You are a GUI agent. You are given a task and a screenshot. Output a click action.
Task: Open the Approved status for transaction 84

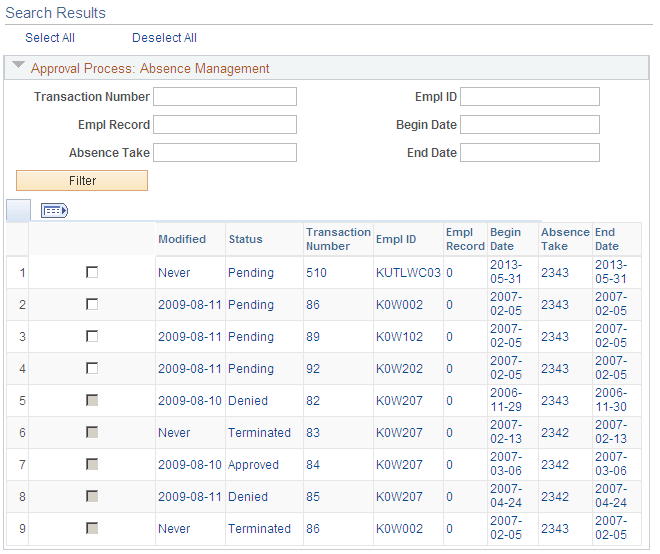[x=253, y=465]
